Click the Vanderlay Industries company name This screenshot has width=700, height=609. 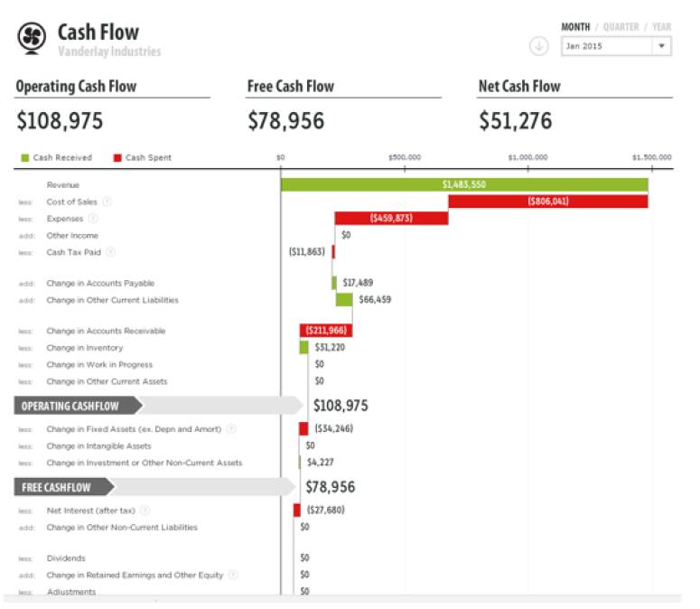(x=109, y=52)
